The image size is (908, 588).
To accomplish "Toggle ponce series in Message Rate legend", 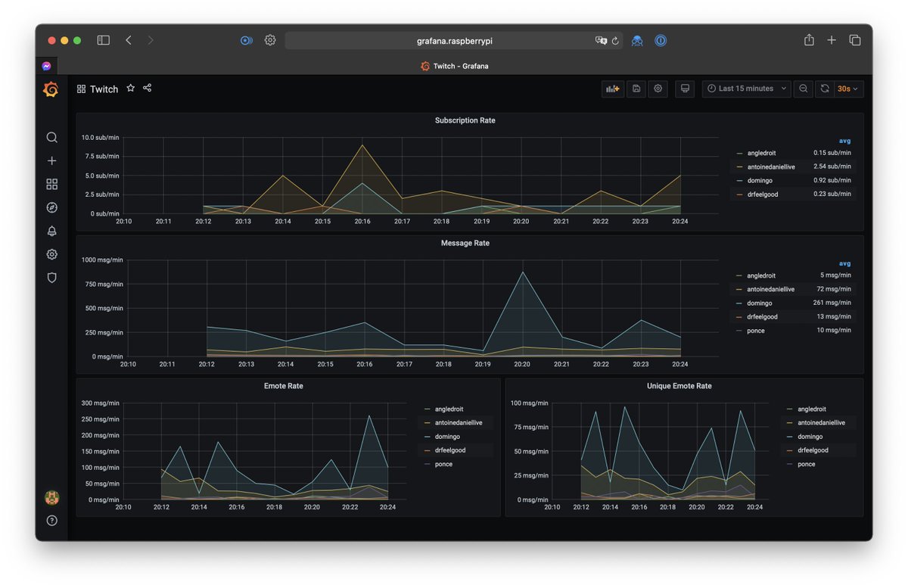I will pos(756,331).
